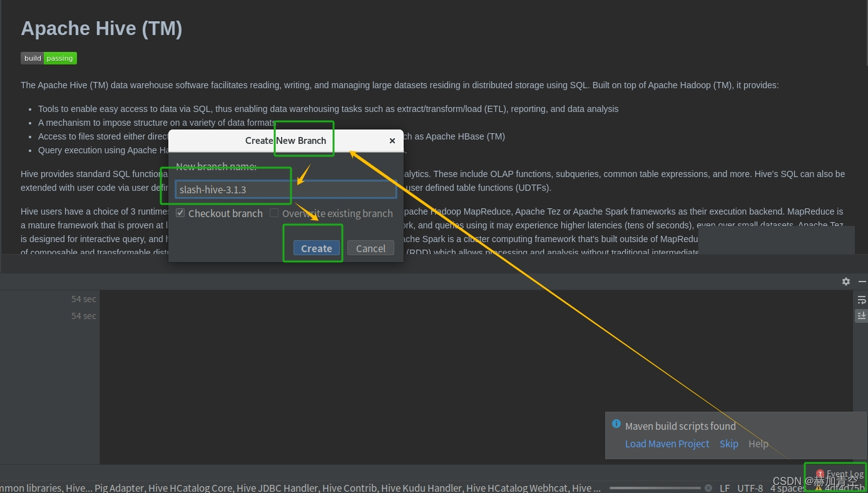Viewport: 868px width, 493px height.
Task: Change the UTF-8 file encoding
Action: [750, 488]
